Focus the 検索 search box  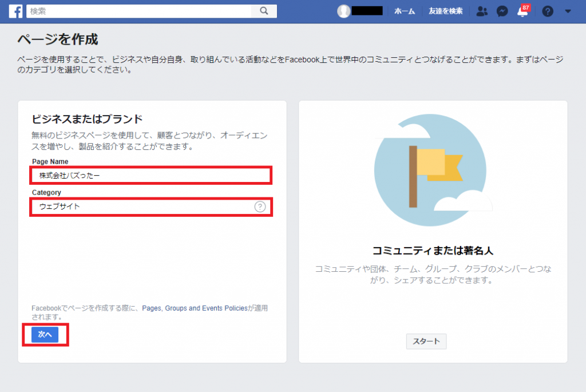point(140,11)
